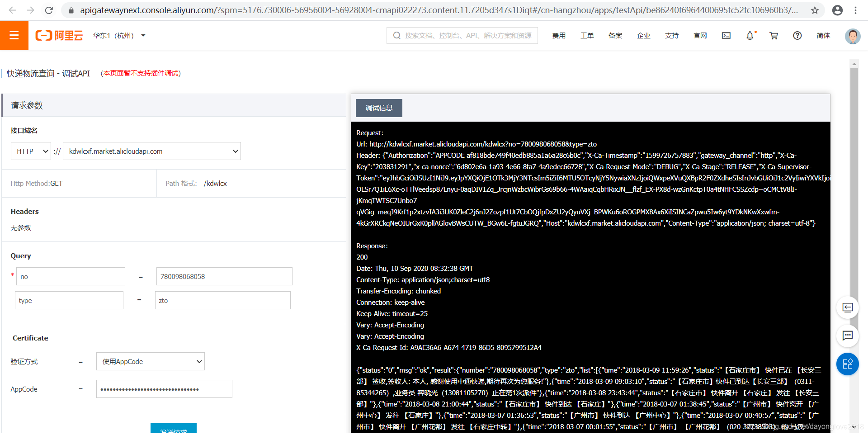The height and width of the screenshot is (435, 868).
Task: Click the 无参数 Headers text
Action: coord(21,227)
